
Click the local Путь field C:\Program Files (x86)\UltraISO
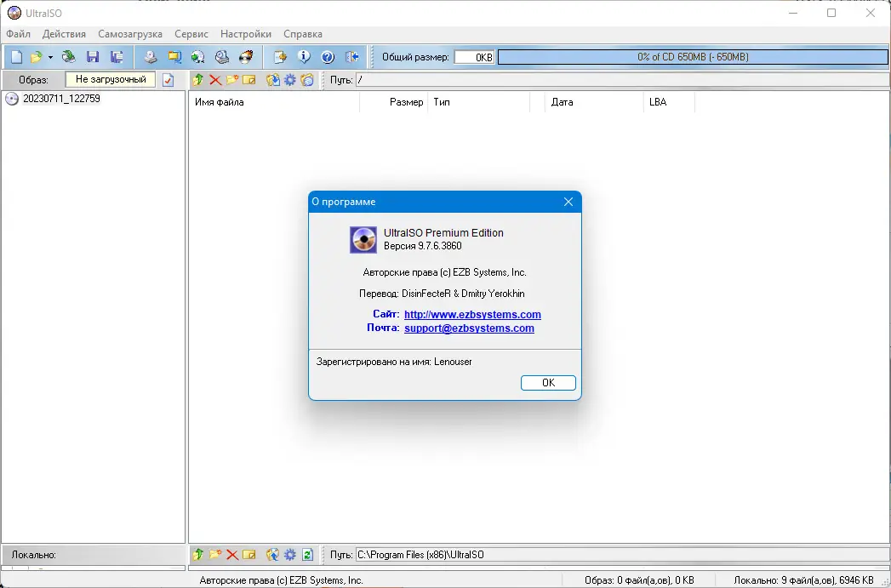coord(622,555)
